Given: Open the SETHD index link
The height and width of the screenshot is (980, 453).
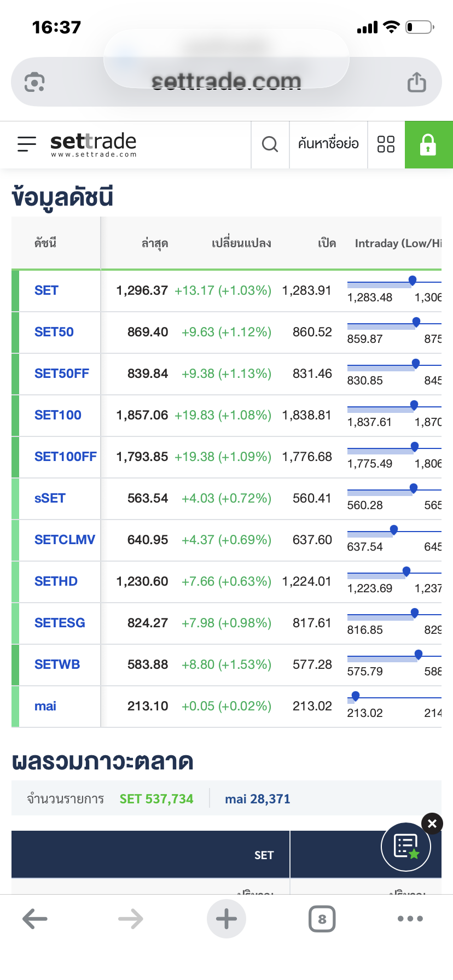Looking at the screenshot, I should [56, 581].
